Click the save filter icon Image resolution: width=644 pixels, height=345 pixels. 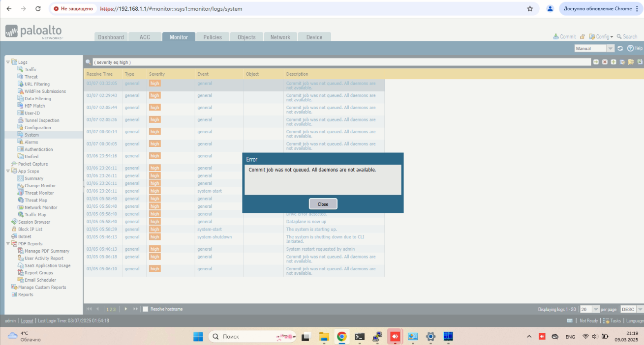pos(622,62)
